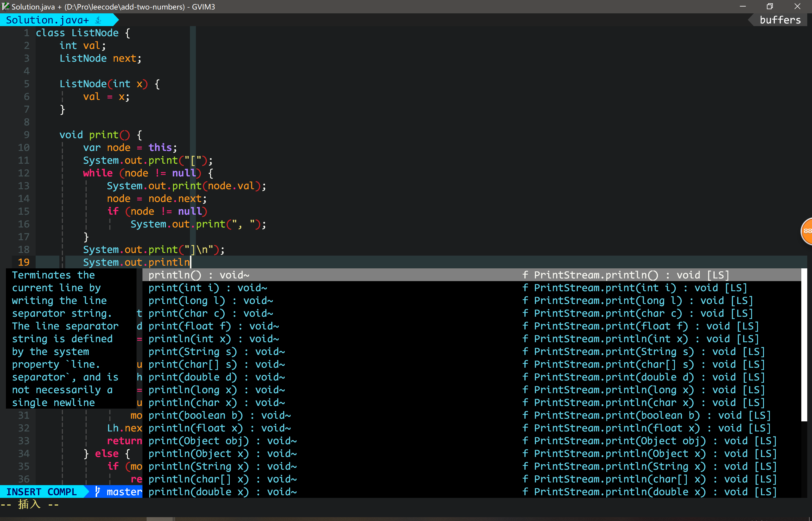Viewport: 812px width, 521px height.
Task: Choose print(long l) : void~ completion item
Action: [472, 300]
